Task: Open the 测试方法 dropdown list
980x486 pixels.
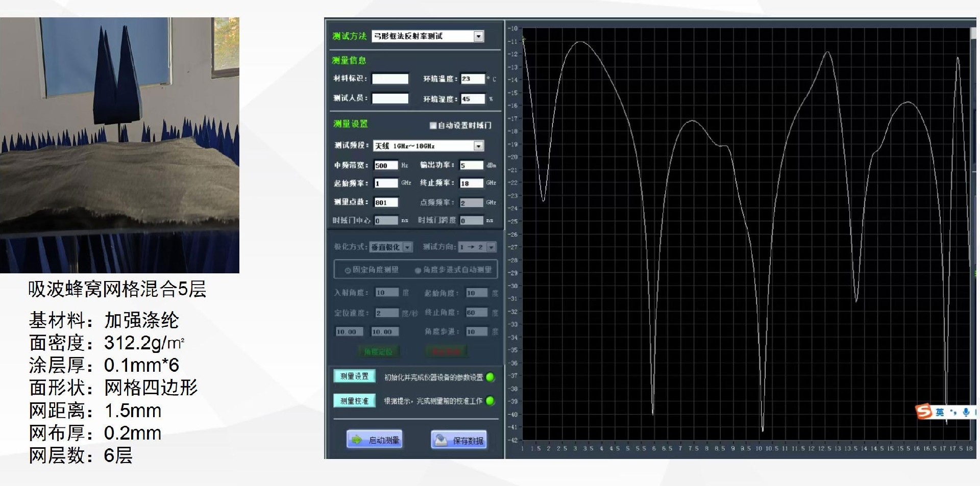Action: point(478,36)
